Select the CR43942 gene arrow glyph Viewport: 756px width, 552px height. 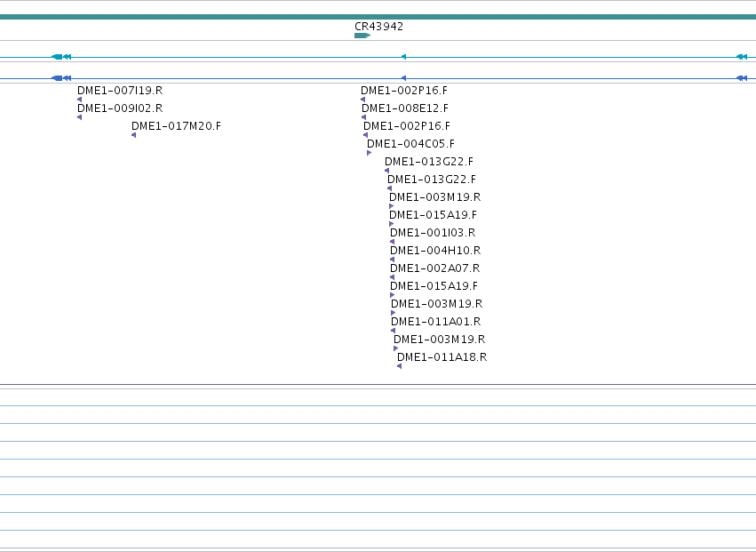click(362, 36)
